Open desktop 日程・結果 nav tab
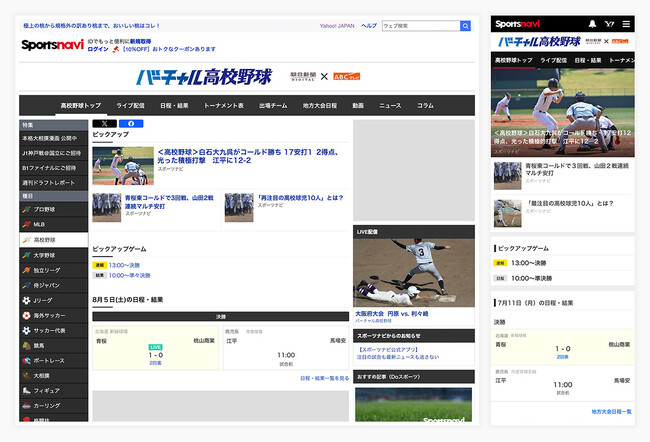Image resolution: width=650 pixels, height=442 pixels. (x=175, y=106)
